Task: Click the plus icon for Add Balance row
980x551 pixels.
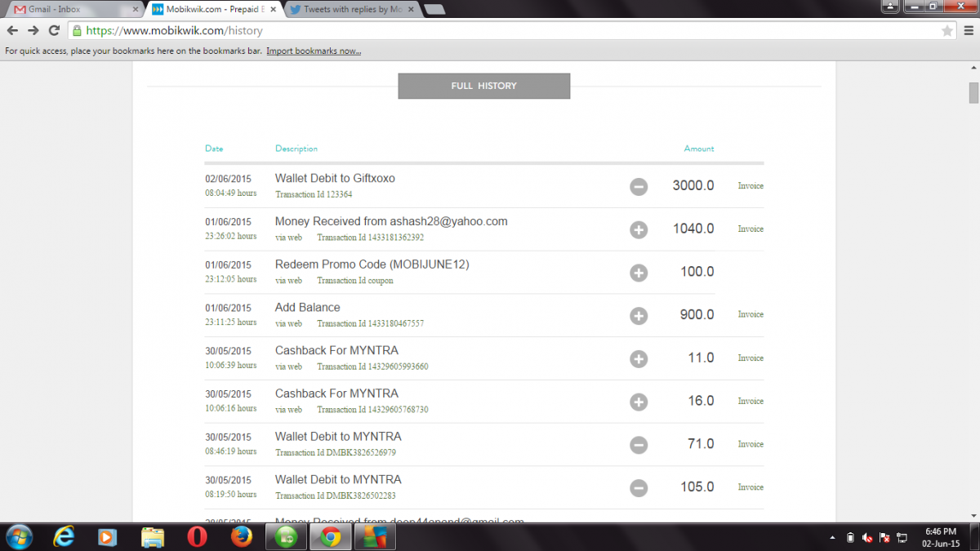Action: (x=639, y=316)
